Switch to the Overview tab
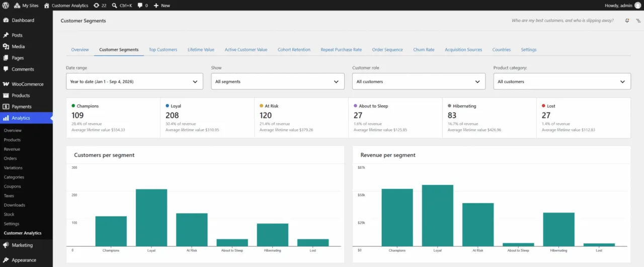Image resolution: width=644 pixels, height=267 pixels. click(80, 49)
